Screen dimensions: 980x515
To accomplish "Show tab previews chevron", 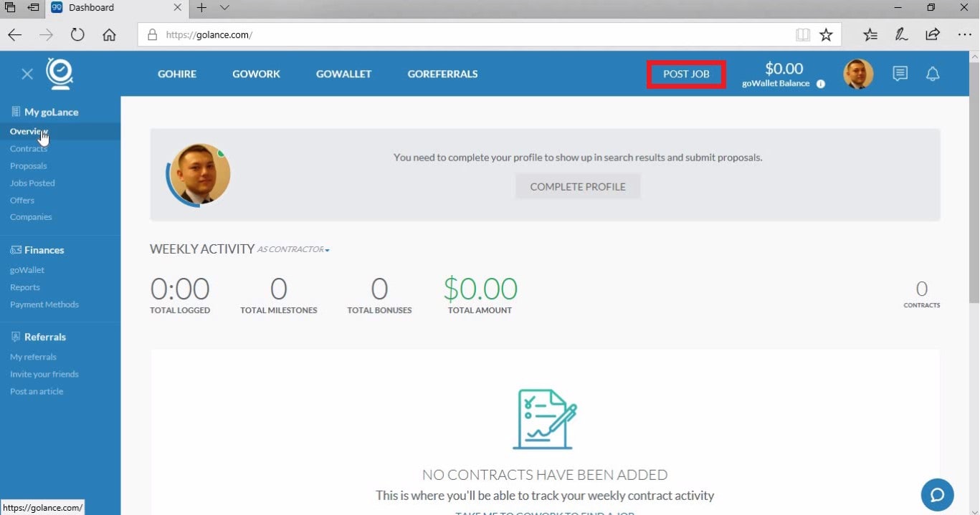I will point(224,8).
